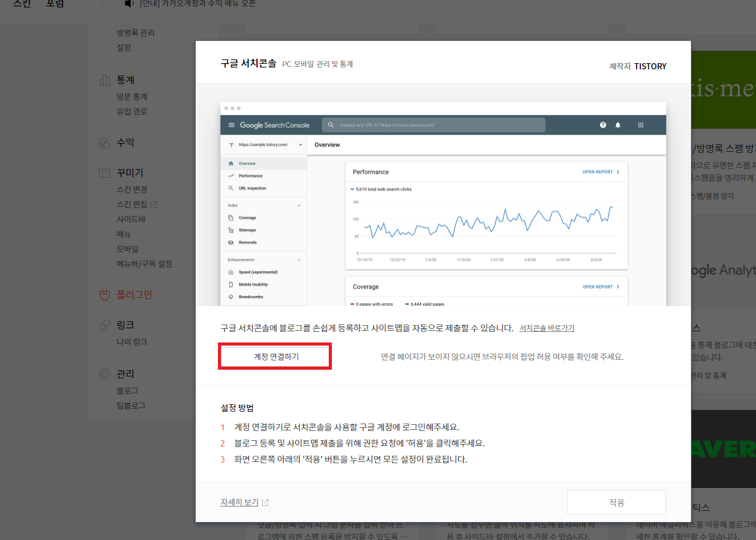Viewport: 756px width, 540px height.
Task: Open 팀블로그 settings
Action: tap(131, 406)
